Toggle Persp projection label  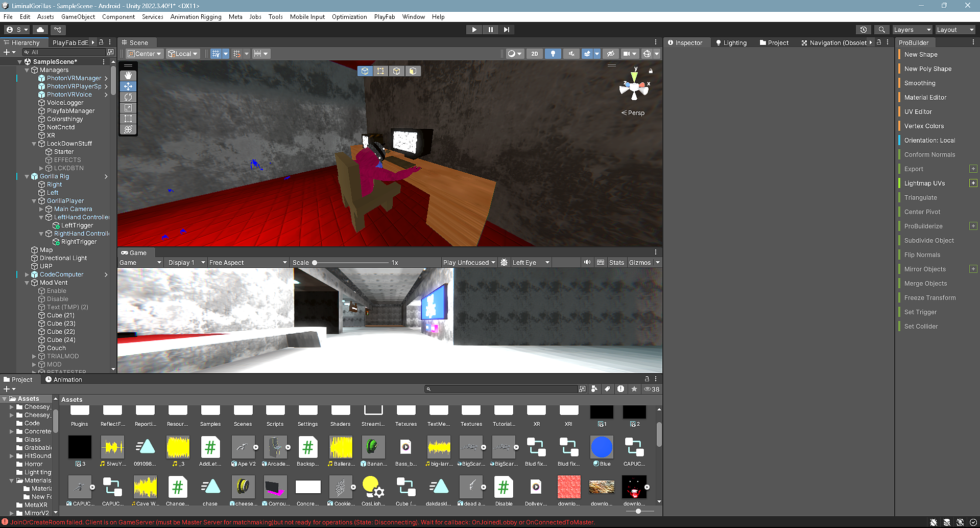(633, 113)
